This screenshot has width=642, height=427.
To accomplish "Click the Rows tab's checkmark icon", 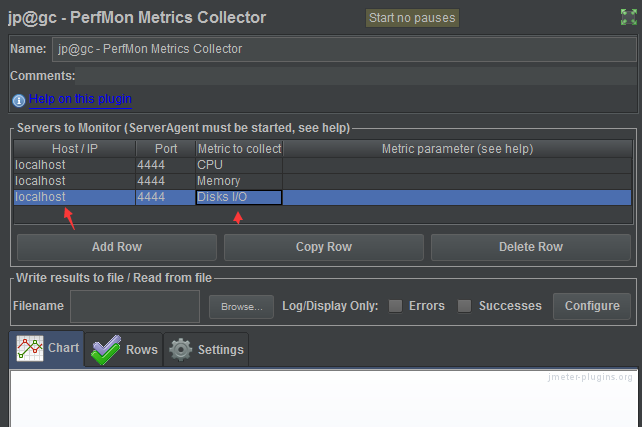I will coord(106,350).
